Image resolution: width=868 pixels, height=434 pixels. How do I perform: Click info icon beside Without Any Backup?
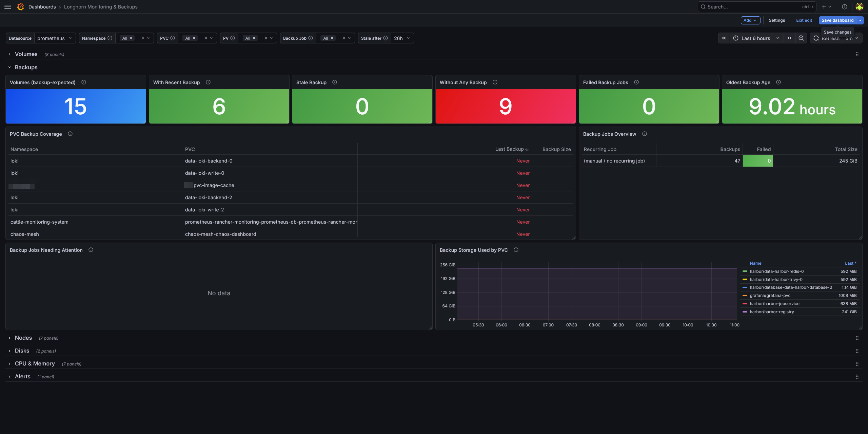tap(495, 82)
